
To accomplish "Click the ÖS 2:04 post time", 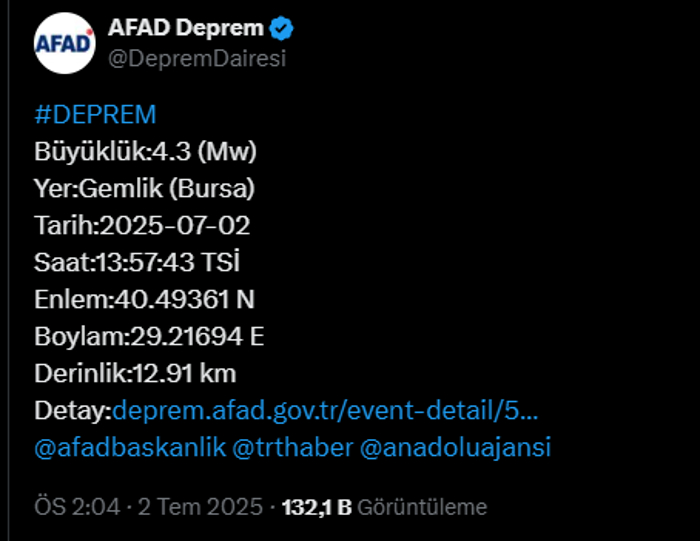I will (x=77, y=507).
